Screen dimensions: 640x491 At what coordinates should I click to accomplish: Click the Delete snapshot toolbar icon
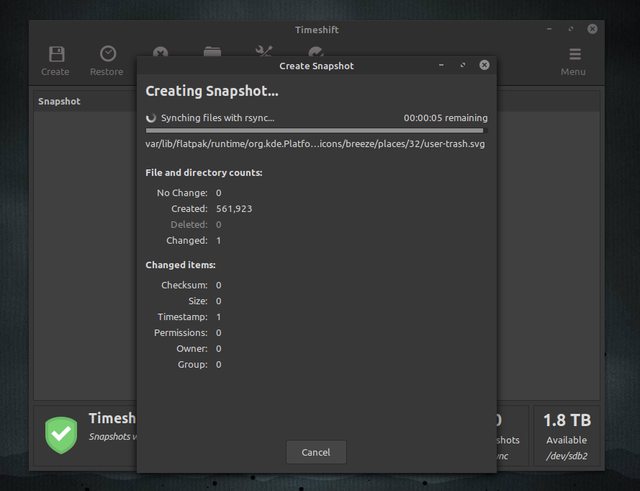[160, 52]
